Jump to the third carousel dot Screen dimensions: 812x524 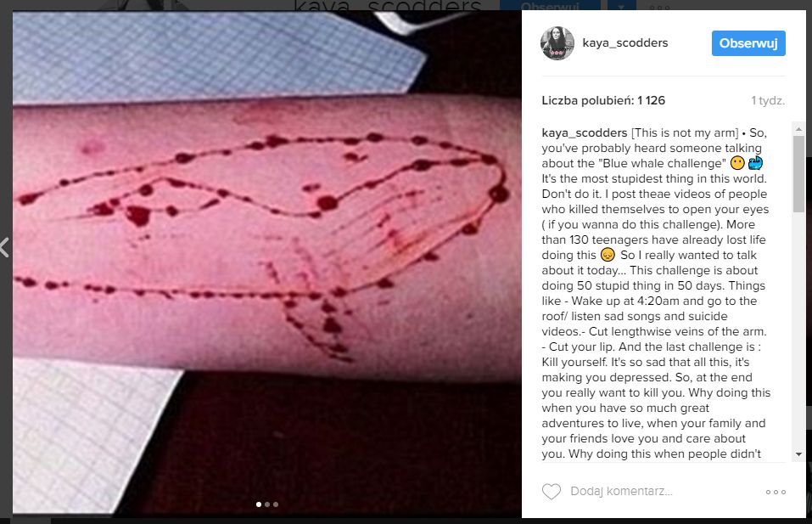[276, 504]
